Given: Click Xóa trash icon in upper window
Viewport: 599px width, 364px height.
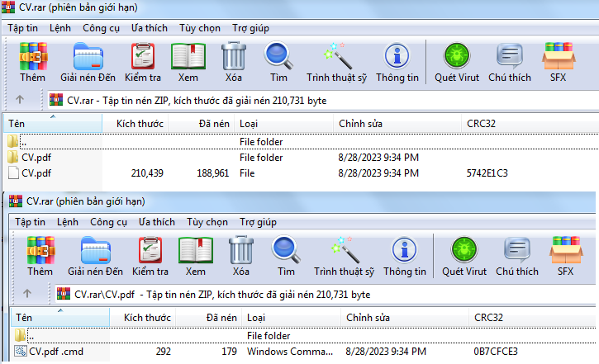Looking at the screenshot, I should coord(234,56).
